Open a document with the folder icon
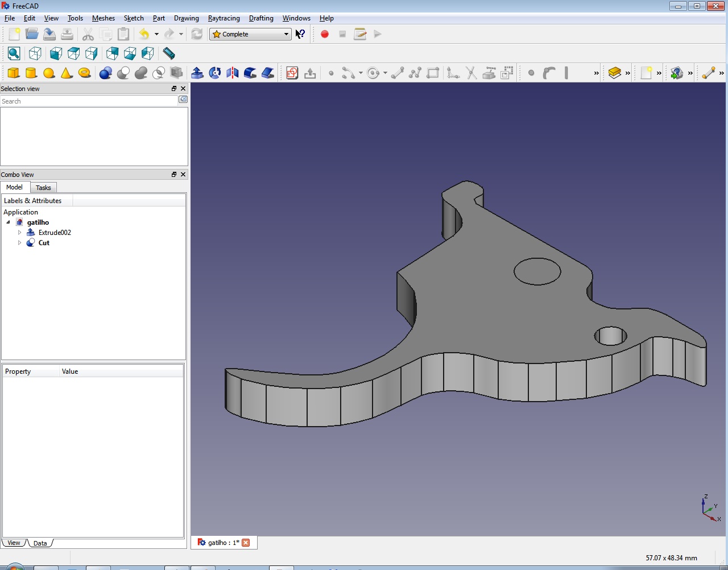 click(32, 34)
